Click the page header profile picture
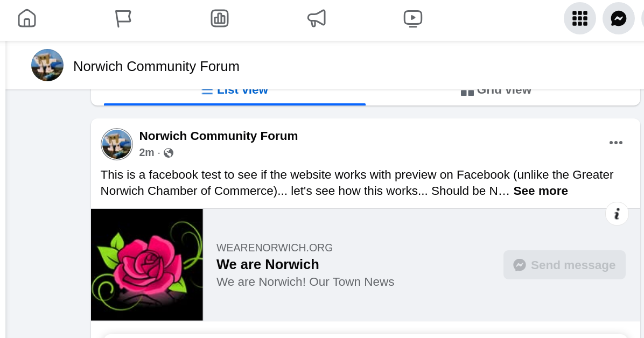Screen dimensions: 644x338 [47, 66]
